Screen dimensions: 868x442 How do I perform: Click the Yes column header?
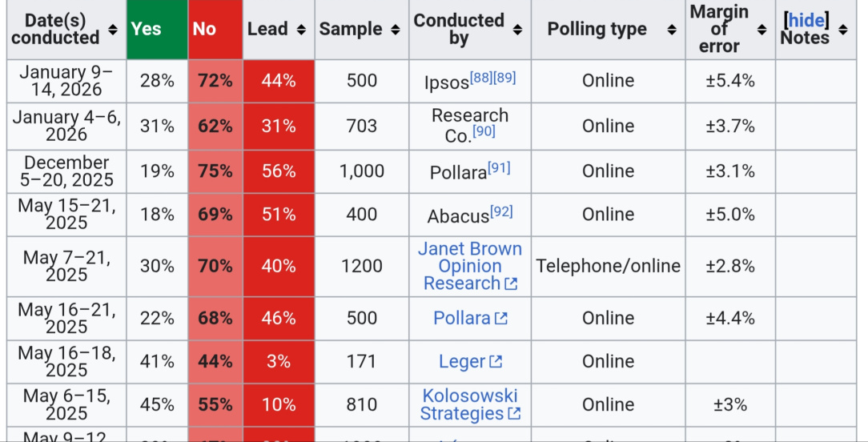[147, 29]
